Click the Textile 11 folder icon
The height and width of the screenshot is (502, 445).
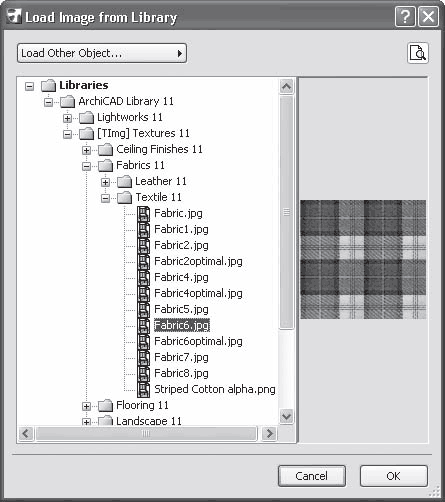point(125,198)
